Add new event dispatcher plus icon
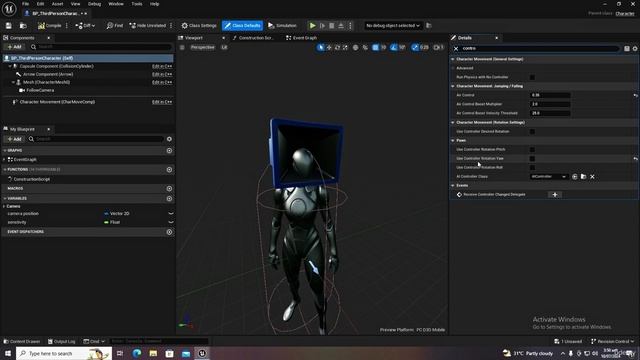The image size is (640, 360). (x=169, y=232)
